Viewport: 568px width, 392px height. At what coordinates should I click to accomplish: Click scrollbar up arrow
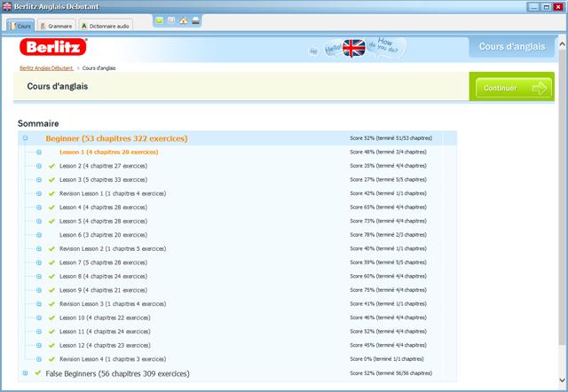coord(562,44)
